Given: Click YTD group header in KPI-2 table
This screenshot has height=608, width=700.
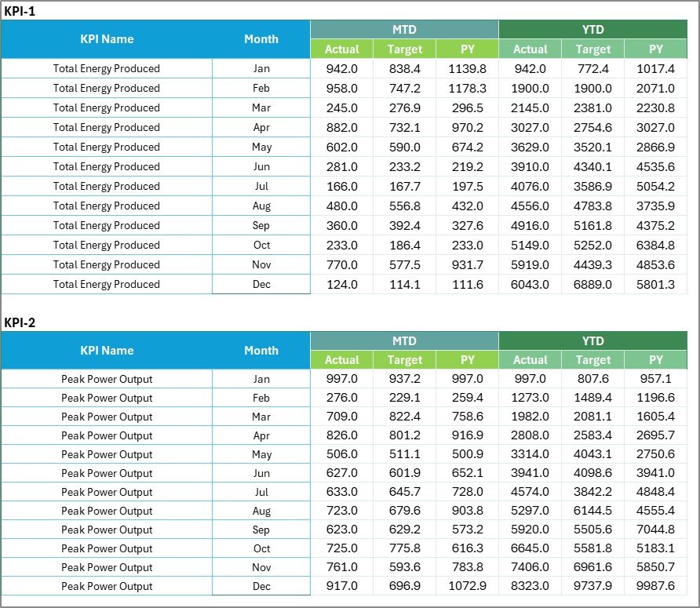Looking at the screenshot, I should 592,341.
